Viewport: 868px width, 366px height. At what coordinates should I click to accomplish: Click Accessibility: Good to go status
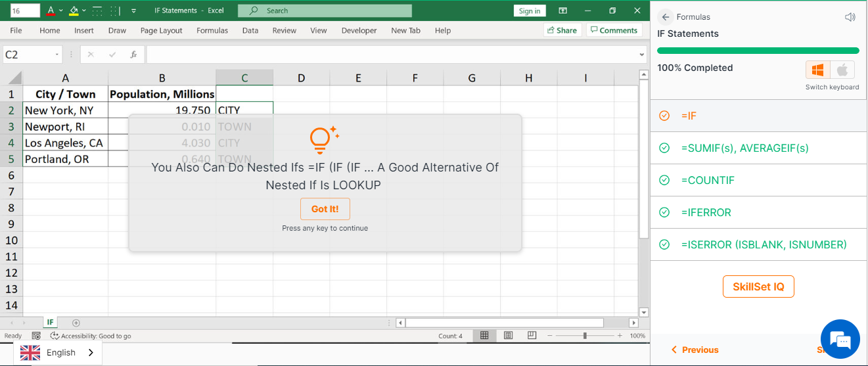[x=91, y=336]
